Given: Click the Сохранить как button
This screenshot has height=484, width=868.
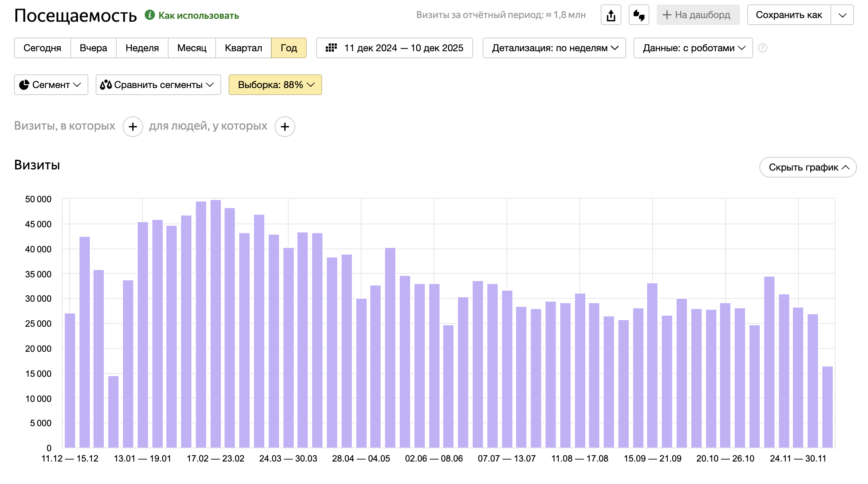Looking at the screenshot, I should coord(788,15).
